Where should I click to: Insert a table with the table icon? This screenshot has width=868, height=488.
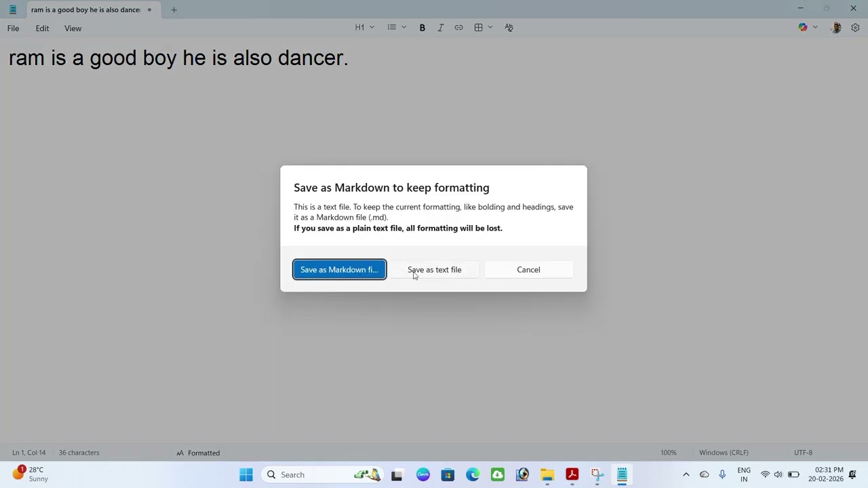(x=478, y=28)
